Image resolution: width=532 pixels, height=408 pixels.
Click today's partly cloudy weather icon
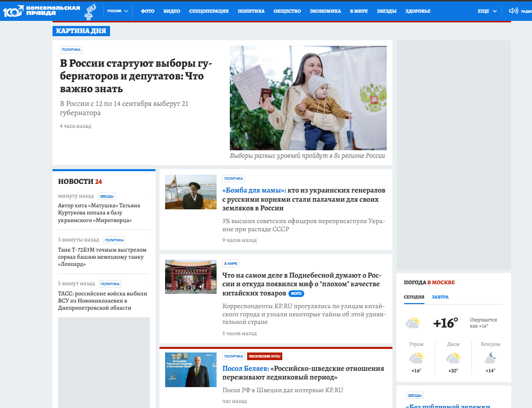(412, 323)
